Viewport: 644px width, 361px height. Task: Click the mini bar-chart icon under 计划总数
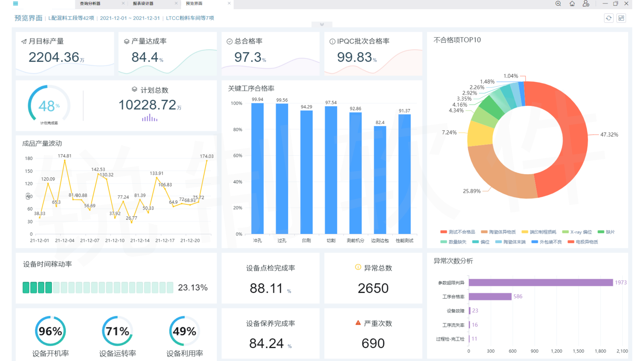point(149,118)
